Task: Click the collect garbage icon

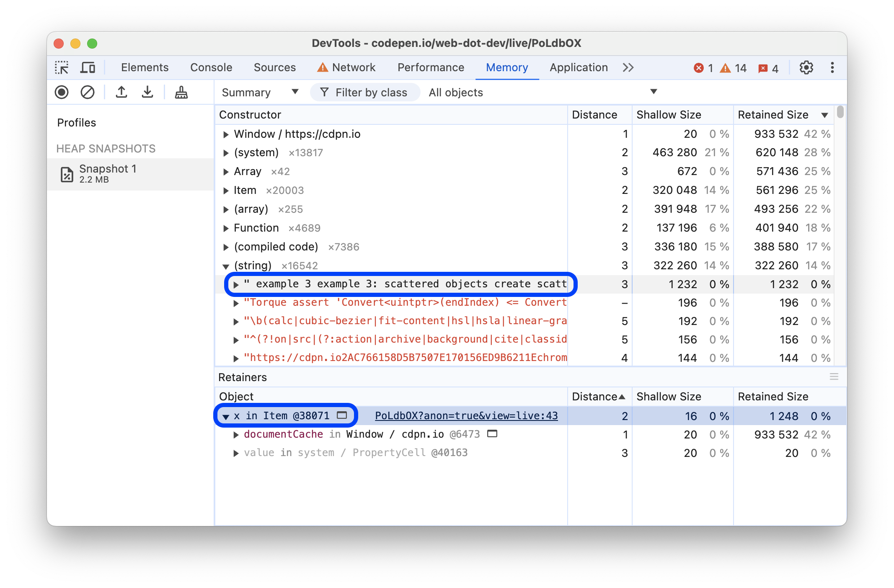Action: pos(181,92)
